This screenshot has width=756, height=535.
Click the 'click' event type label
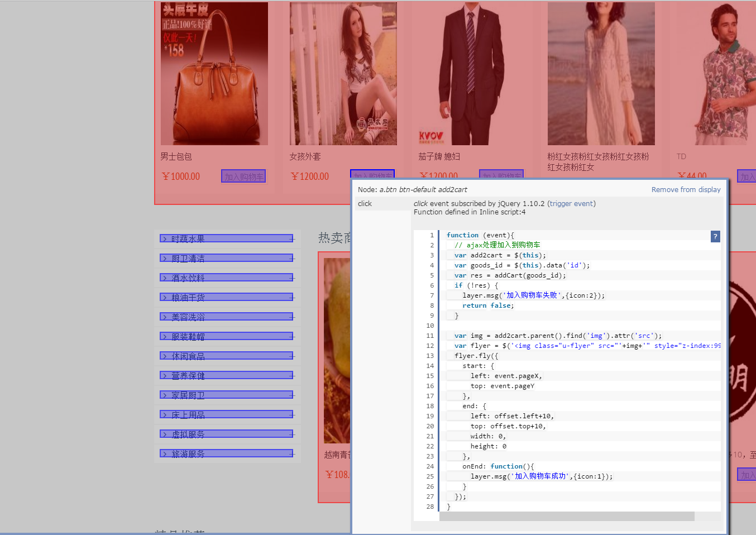[x=365, y=204]
